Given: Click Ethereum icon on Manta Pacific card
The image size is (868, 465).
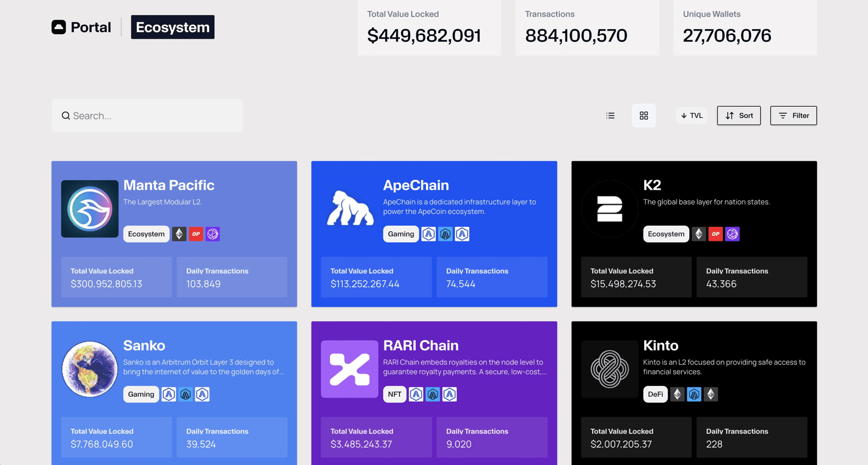Looking at the screenshot, I should [179, 234].
